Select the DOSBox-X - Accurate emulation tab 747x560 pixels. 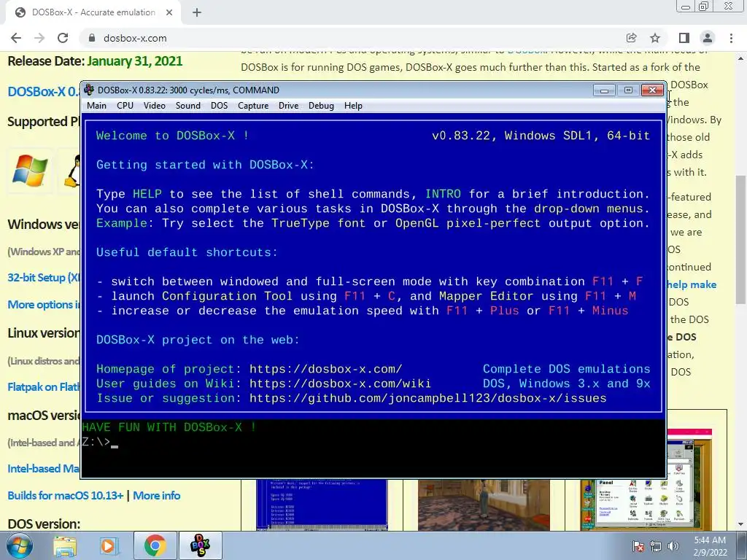(x=93, y=13)
